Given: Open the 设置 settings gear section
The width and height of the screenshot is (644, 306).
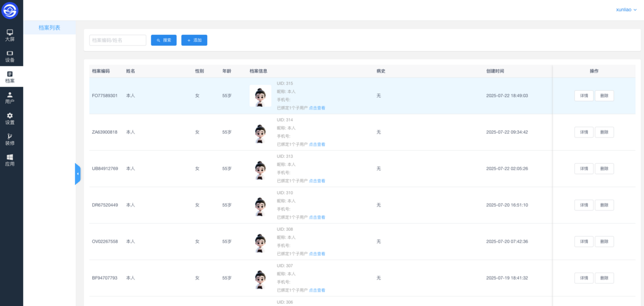Looking at the screenshot, I should (10, 119).
